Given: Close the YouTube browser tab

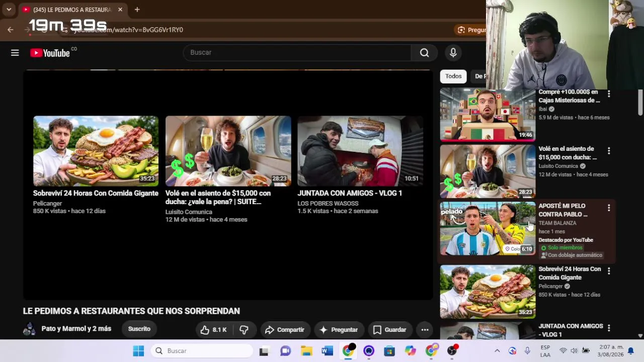Looking at the screenshot, I should click(x=120, y=10).
